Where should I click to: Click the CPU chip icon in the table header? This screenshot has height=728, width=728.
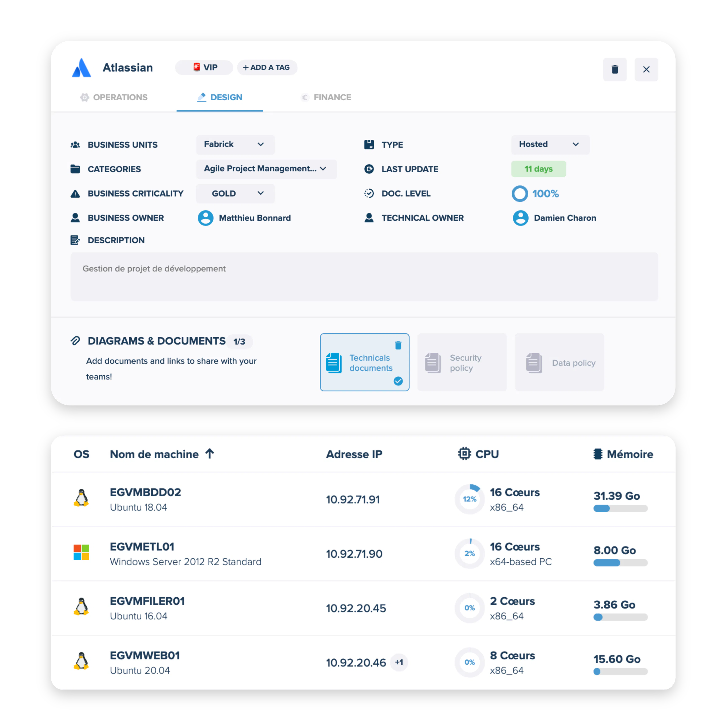click(x=464, y=453)
